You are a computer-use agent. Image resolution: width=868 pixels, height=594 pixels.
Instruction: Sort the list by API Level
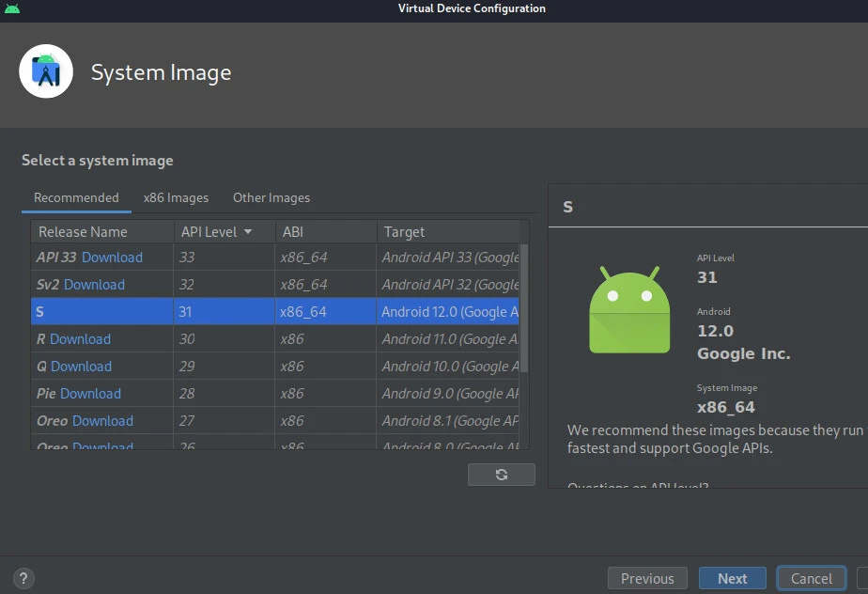coord(211,231)
